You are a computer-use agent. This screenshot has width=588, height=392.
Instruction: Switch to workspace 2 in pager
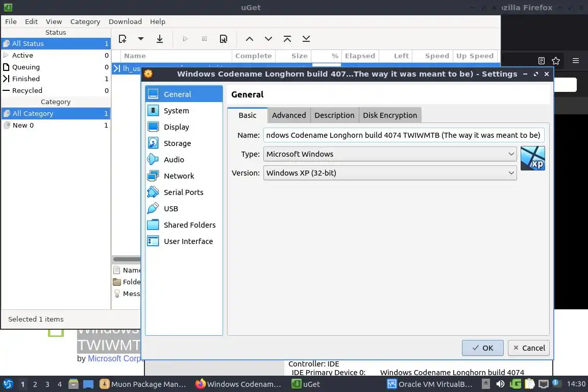[x=35, y=384]
